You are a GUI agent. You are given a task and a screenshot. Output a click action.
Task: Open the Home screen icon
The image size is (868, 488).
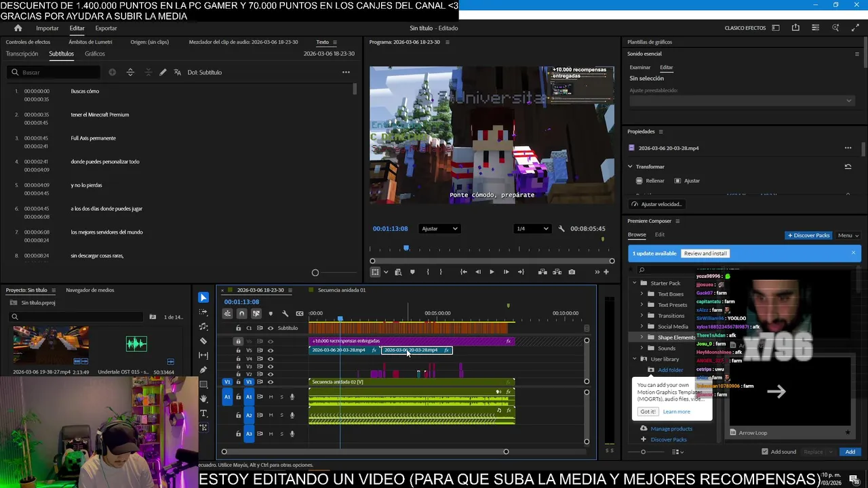(x=18, y=28)
